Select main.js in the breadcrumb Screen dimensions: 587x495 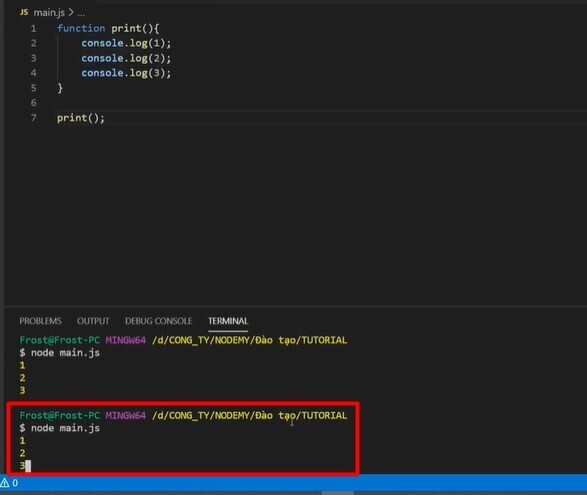(49, 13)
